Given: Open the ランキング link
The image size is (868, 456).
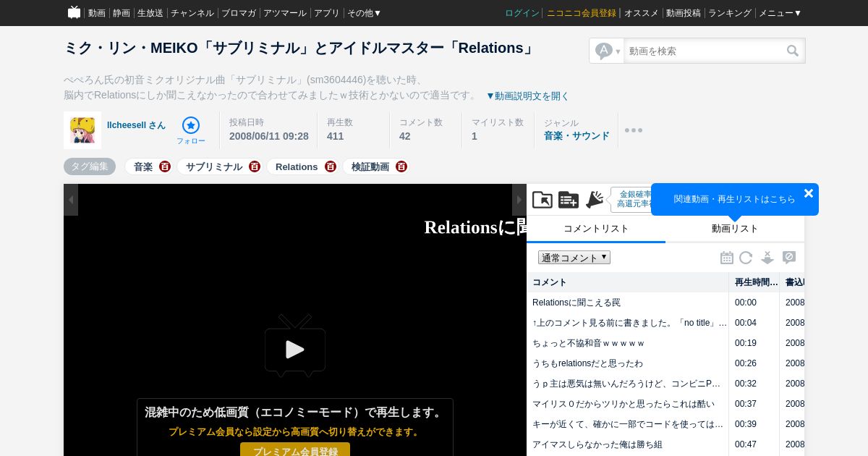Looking at the screenshot, I should [730, 13].
